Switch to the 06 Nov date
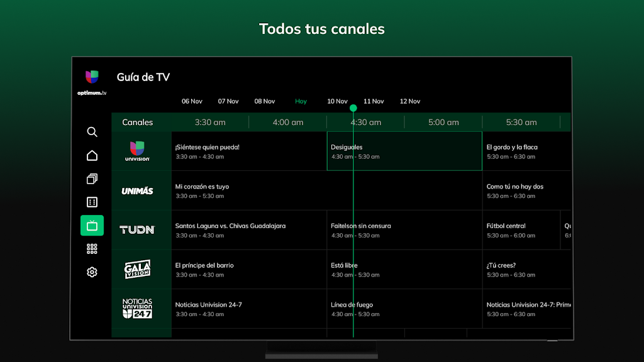Image resolution: width=644 pixels, height=362 pixels. pos(192,101)
